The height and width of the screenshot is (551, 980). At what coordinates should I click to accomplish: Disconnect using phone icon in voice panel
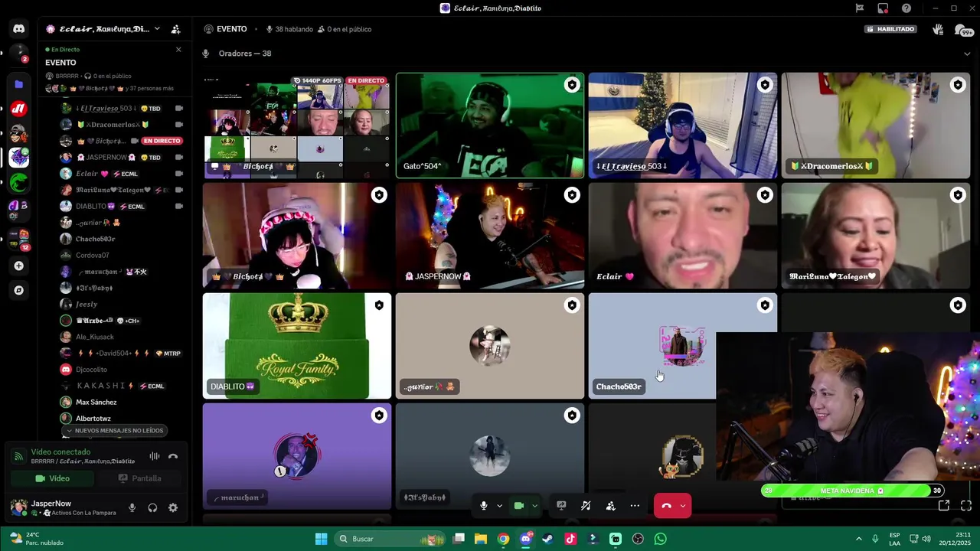click(x=173, y=456)
